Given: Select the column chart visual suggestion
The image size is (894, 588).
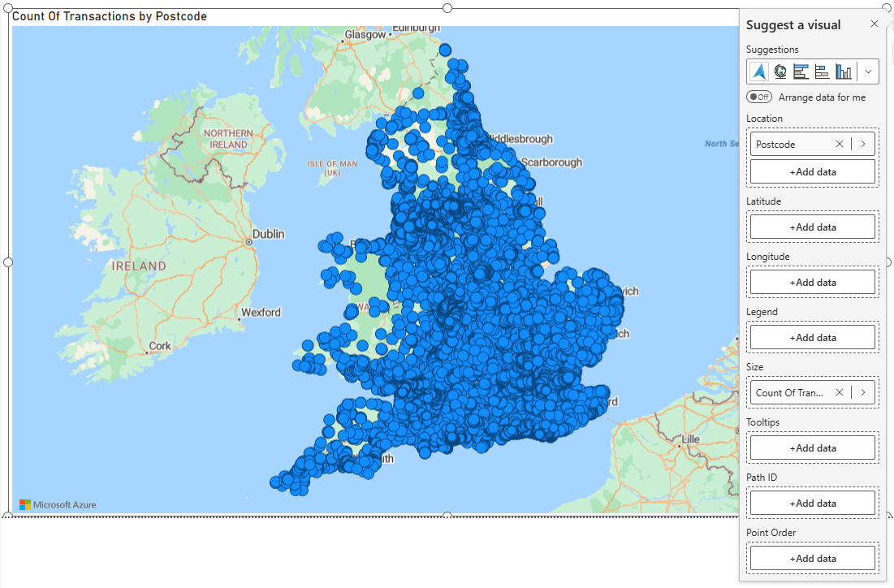Looking at the screenshot, I should pos(843,71).
